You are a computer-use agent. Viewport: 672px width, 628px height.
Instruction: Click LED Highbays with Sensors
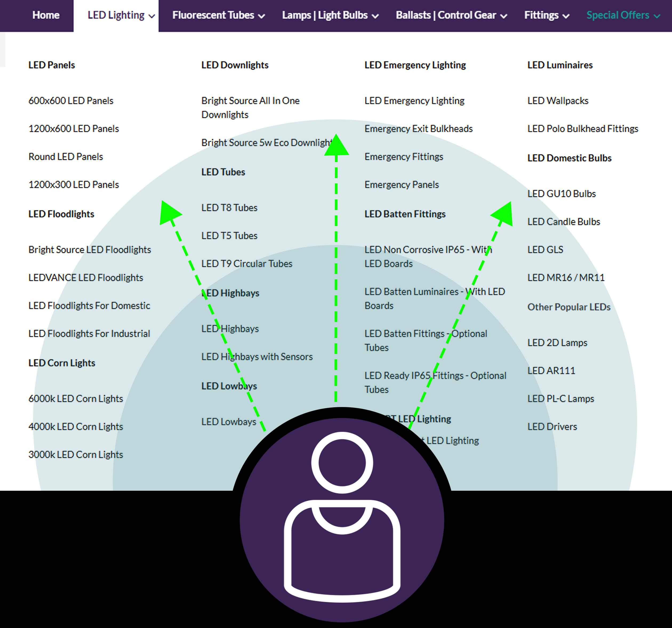tap(257, 357)
